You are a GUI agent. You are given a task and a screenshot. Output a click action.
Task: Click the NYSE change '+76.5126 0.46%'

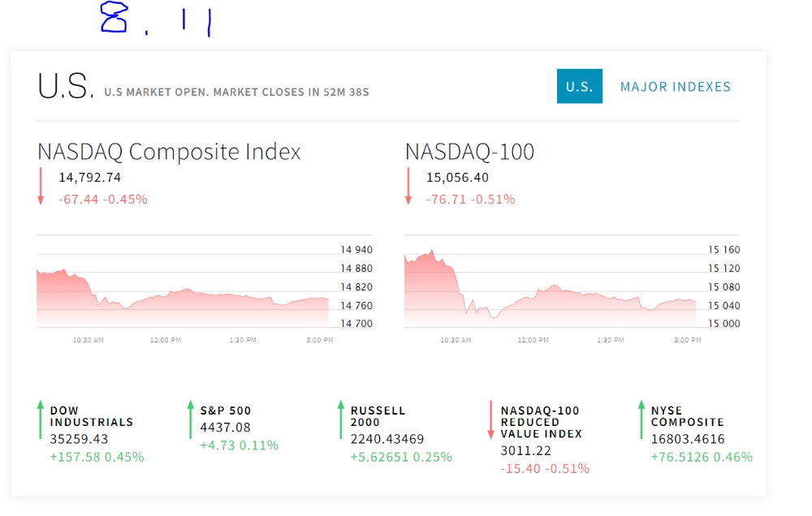[702, 457]
